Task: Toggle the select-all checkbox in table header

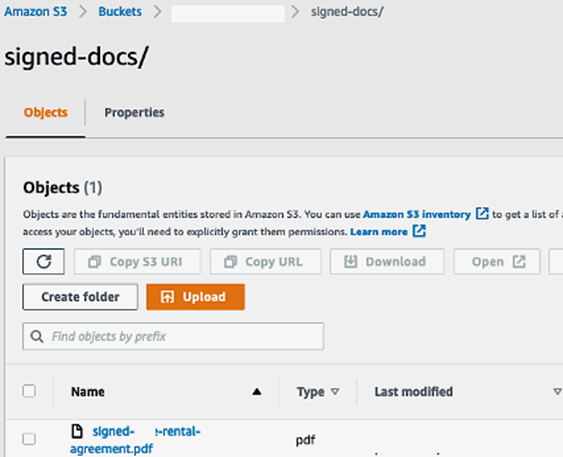Action: pyautogui.click(x=29, y=391)
